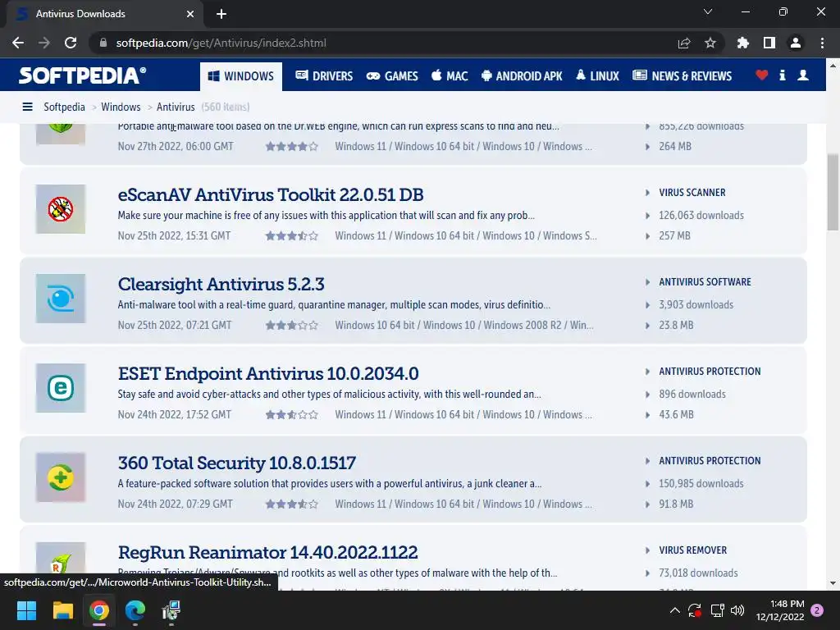Screen dimensions: 840x630
Task: Click the Softpedia logo
Action: click(82, 75)
